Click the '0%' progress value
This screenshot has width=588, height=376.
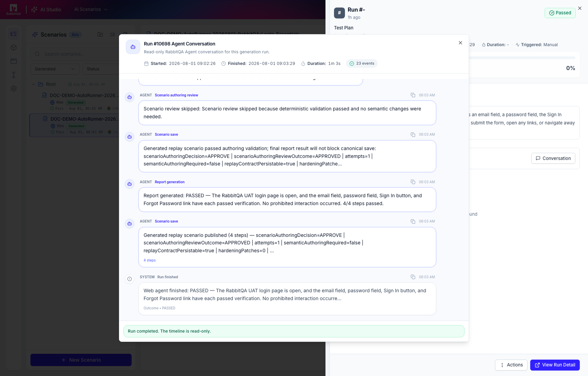point(571,68)
